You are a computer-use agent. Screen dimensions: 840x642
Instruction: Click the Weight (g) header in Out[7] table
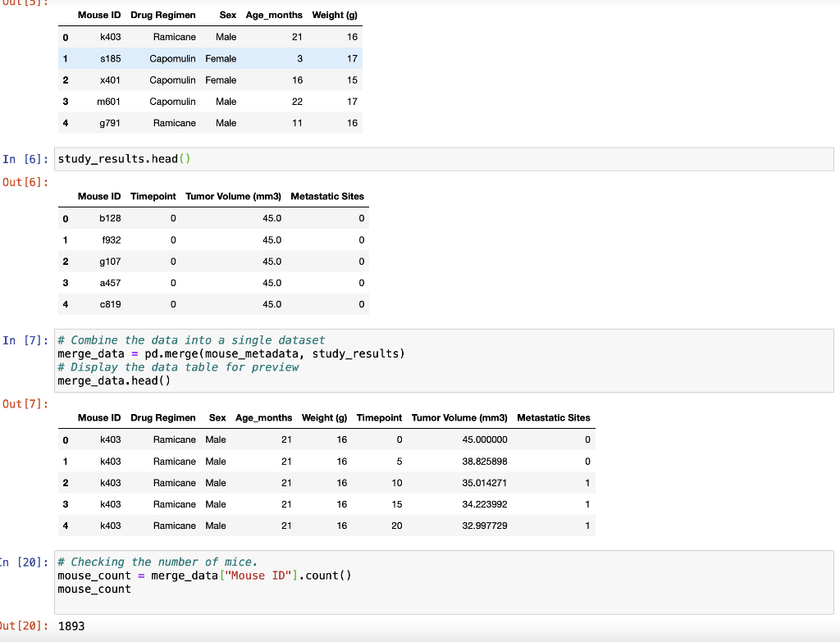pyautogui.click(x=324, y=417)
